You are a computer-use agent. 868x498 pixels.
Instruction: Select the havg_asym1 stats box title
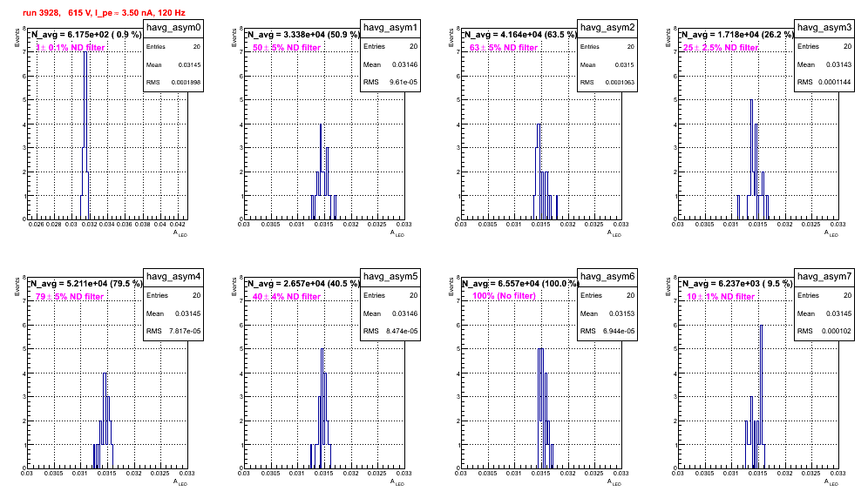pos(390,28)
